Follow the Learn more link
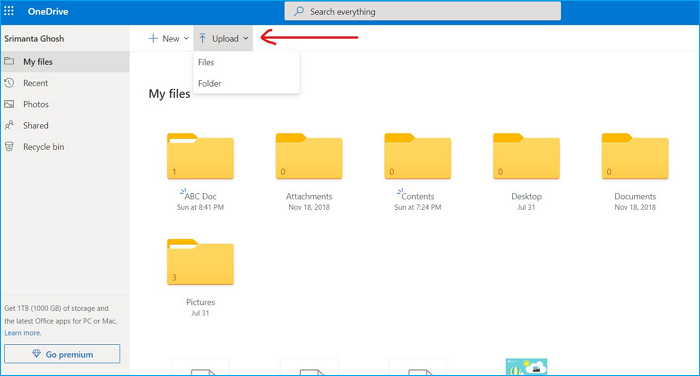700x376 pixels. 23,333
